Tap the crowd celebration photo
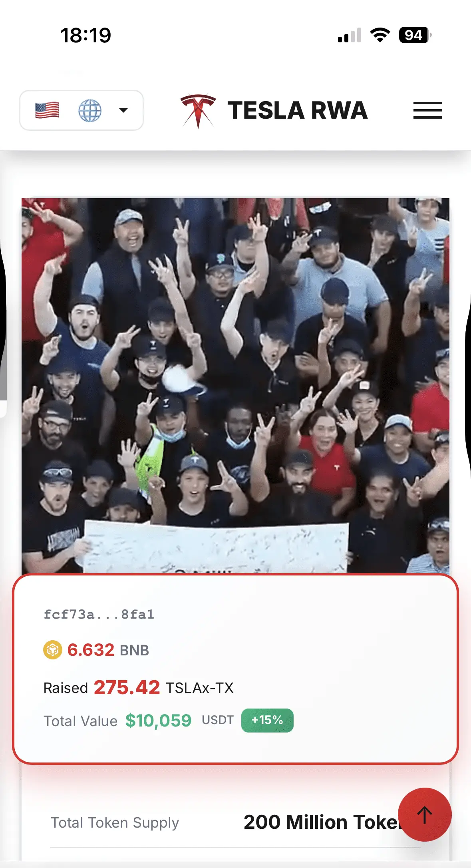The width and height of the screenshot is (471, 868). pyautogui.click(x=235, y=386)
